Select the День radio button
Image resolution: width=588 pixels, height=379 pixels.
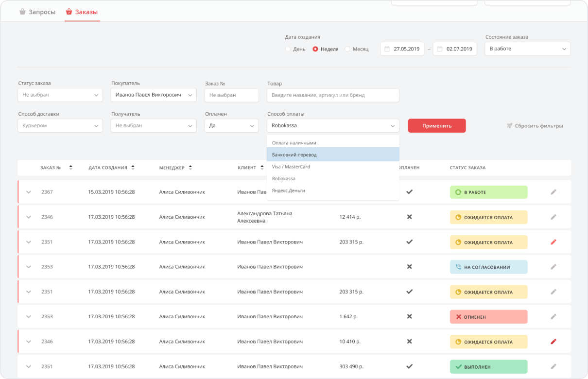[x=288, y=49]
